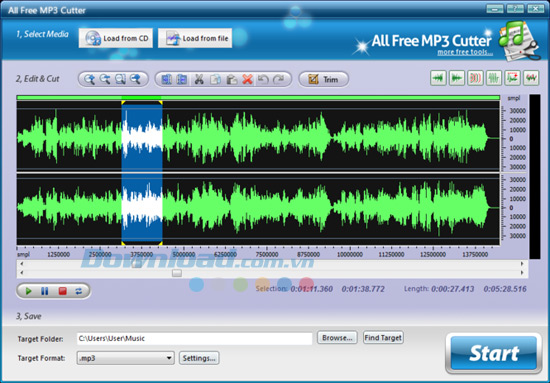Screen dimensions: 550x383
Task: Click the last waveform effect icon
Action: [x=531, y=78]
